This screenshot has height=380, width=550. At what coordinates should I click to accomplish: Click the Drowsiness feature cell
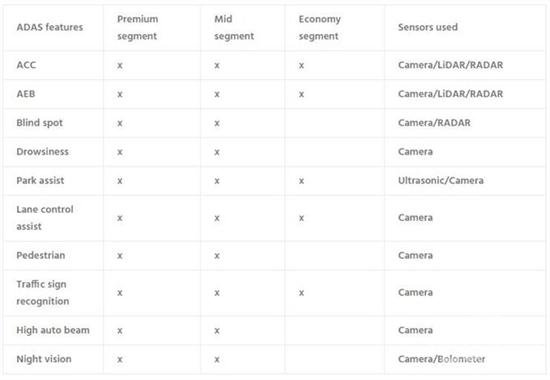42,152
